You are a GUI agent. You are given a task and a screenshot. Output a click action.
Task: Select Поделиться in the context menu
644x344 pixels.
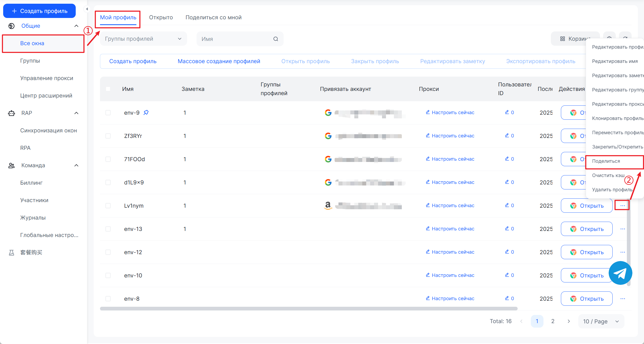click(606, 161)
